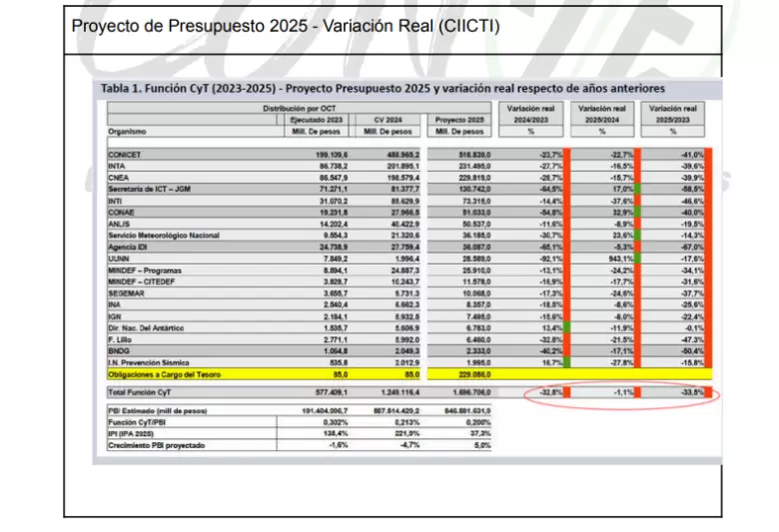Click the slide title 'Proyecto de Presupuesto 2025 - Variación Real (CIICTI)'
The height and width of the screenshot is (532, 779).
pos(286,26)
